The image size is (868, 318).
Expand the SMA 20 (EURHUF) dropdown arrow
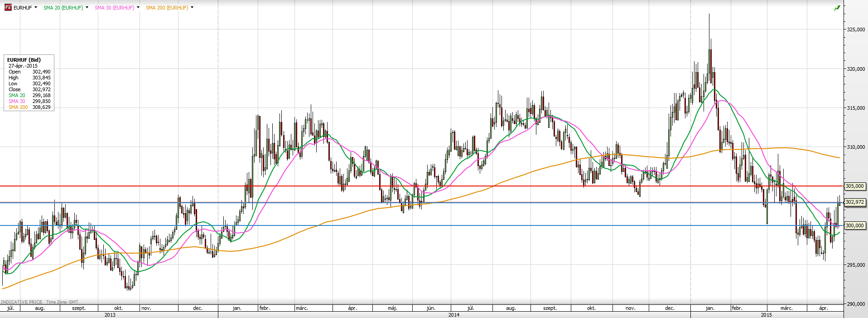point(87,8)
